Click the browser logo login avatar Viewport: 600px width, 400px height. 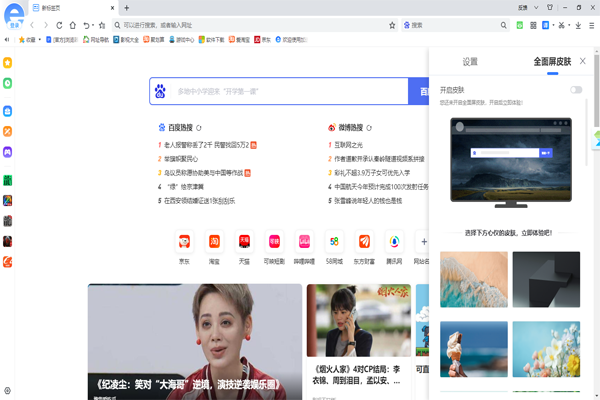(14, 16)
